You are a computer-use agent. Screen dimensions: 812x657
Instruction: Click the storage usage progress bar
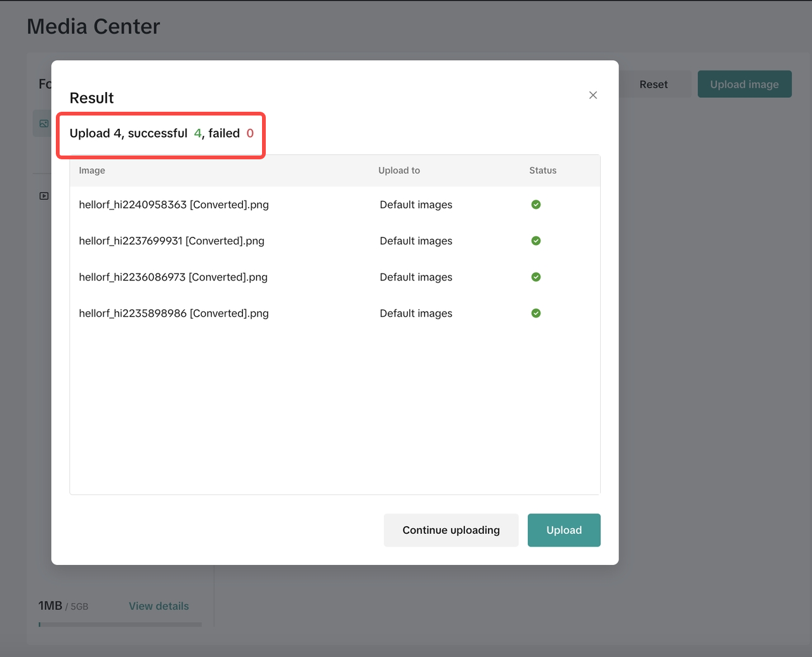click(120, 625)
